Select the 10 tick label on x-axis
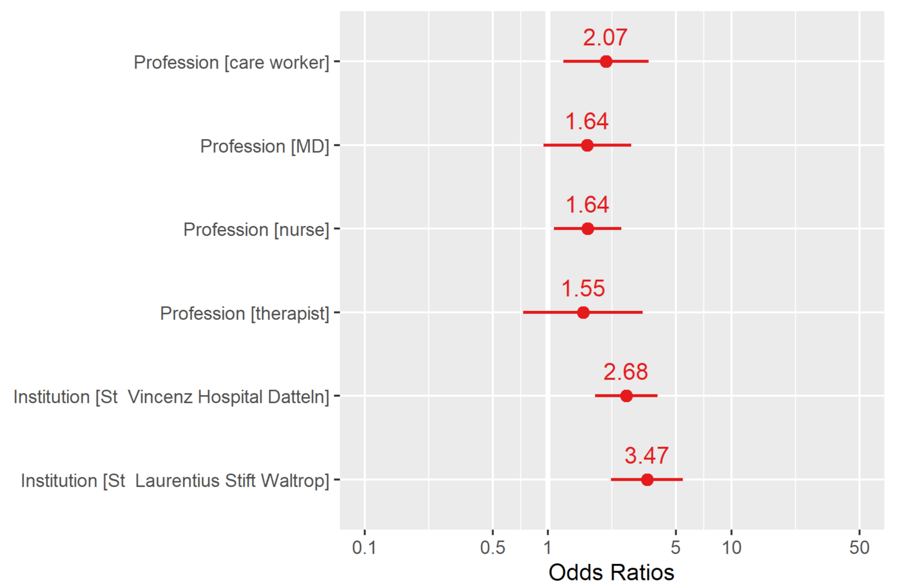The image size is (922, 588). click(x=731, y=548)
